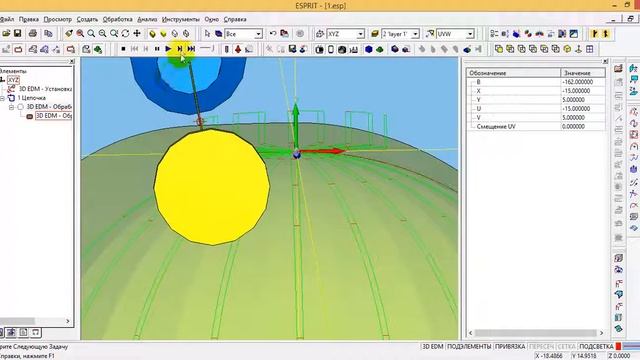The image size is (640, 360).
Task: Toggle ПОДСВЕТКА highlight mode in status bar
Action: point(596,347)
